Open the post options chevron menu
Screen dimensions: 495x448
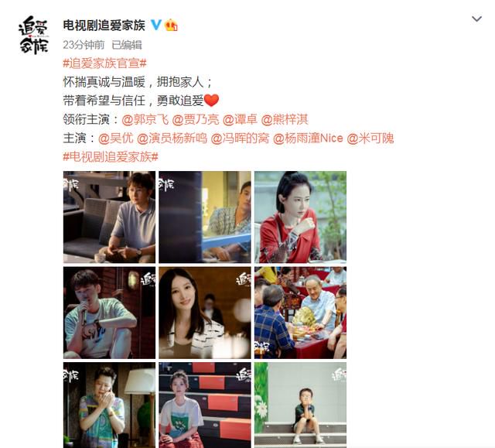476,19
